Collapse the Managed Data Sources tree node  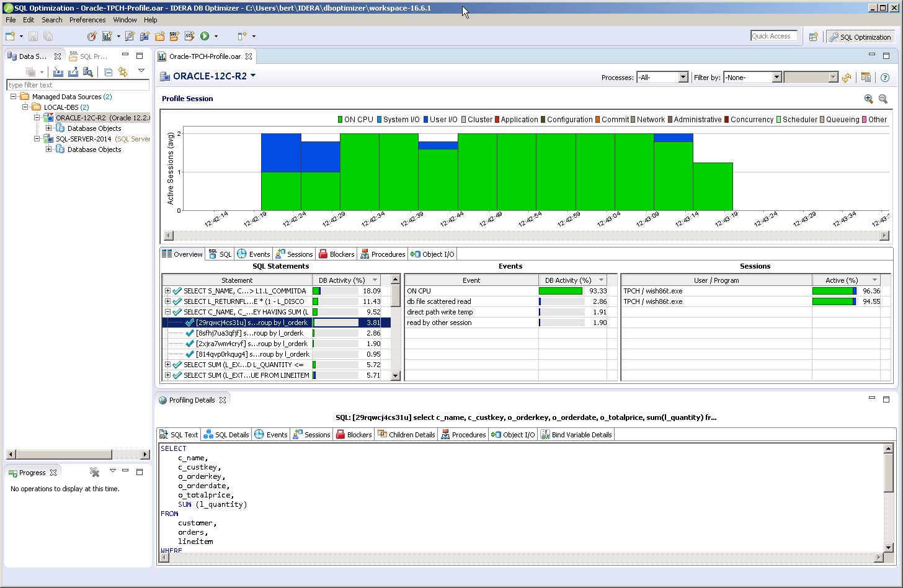click(14, 97)
